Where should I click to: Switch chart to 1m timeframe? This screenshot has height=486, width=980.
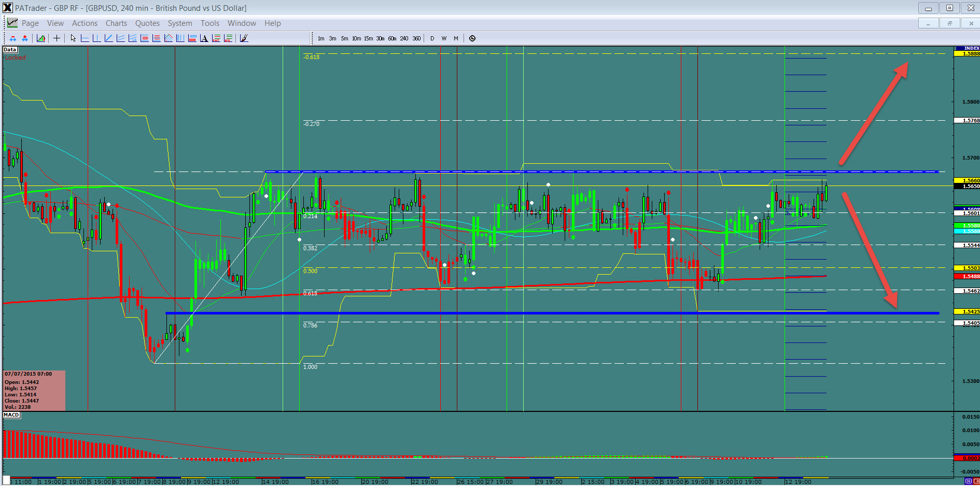321,38
